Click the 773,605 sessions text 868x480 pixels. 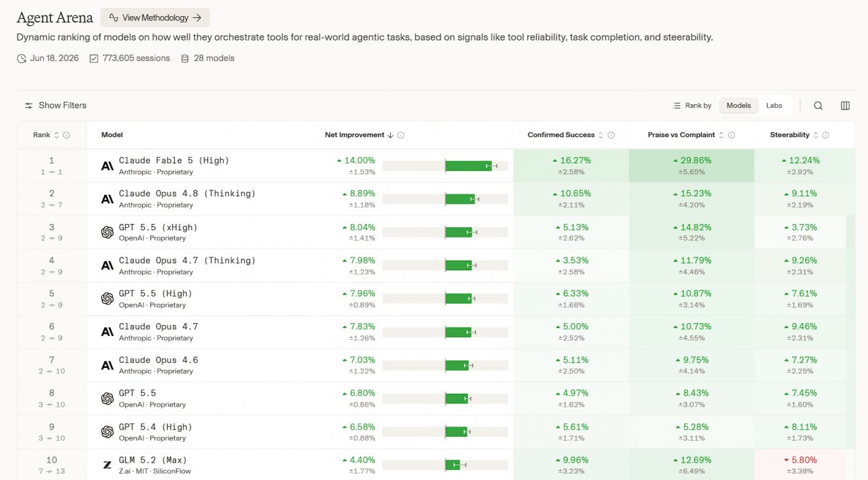point(136,59)
